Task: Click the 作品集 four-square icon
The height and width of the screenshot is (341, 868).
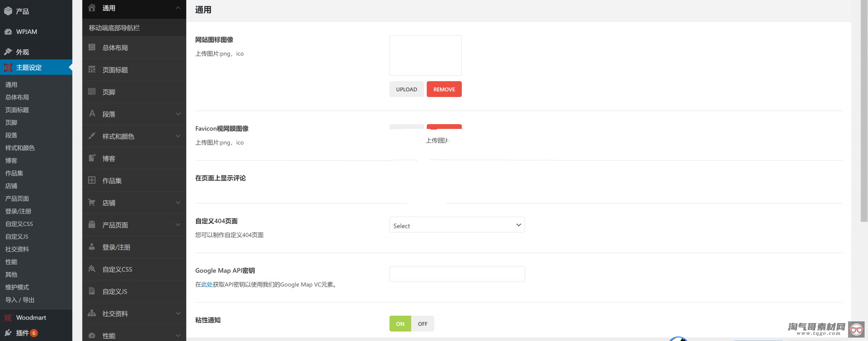Action: 92,180
